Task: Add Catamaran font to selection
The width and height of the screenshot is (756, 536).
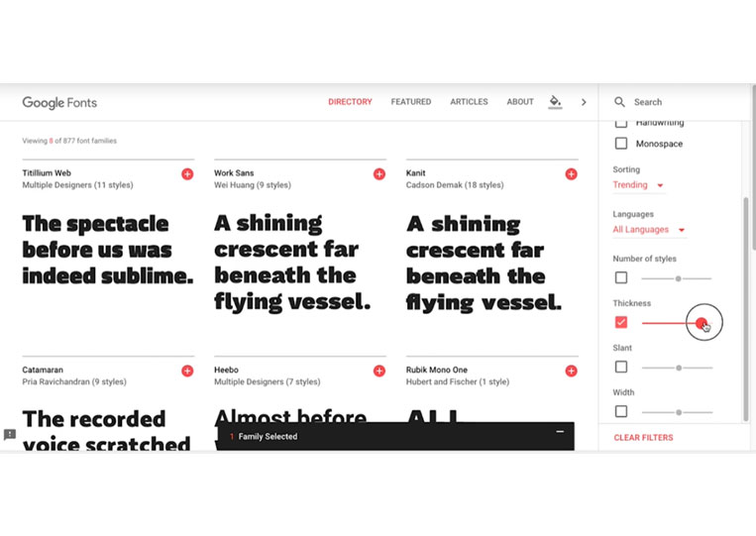Action: (187, 371)
